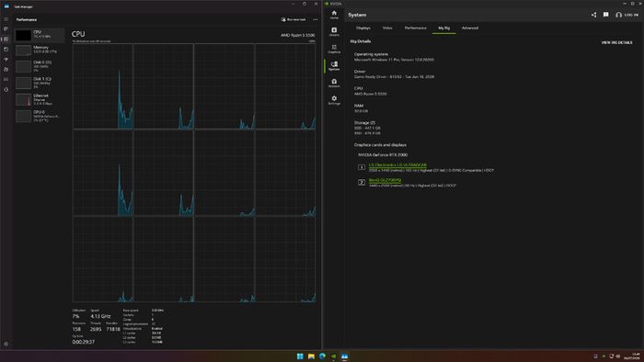Click display 1 monitor icon

(x=362, y=167)
